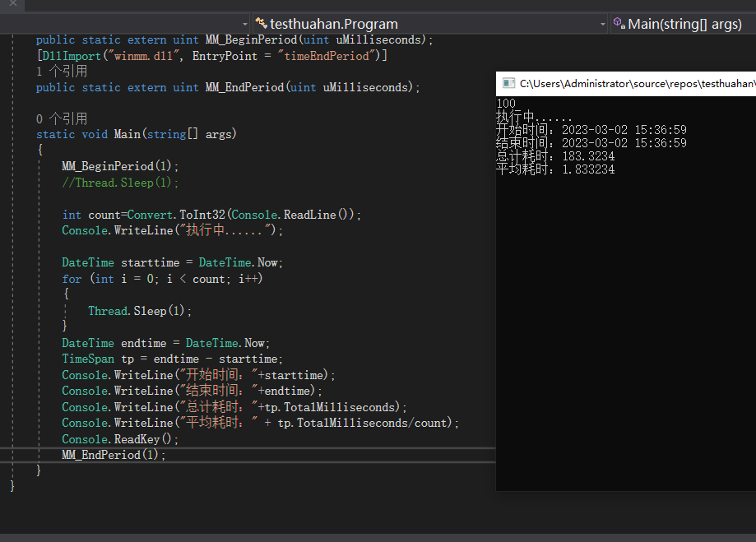
Task: Close the document tab with the X
Action: [13, 3]
